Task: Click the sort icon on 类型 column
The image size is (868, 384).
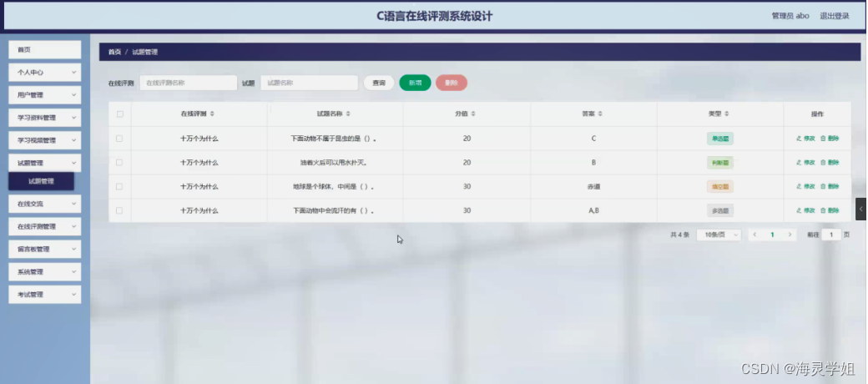Action: pos(727,114)
